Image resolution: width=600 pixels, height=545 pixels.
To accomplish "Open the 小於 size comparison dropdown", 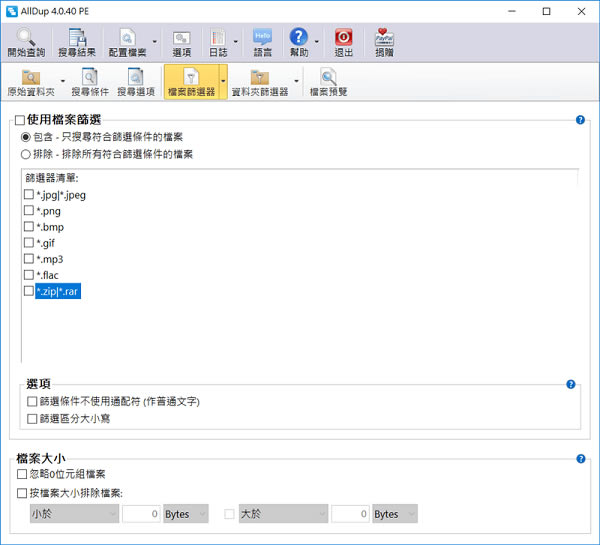I will click(x=74, y=514).
